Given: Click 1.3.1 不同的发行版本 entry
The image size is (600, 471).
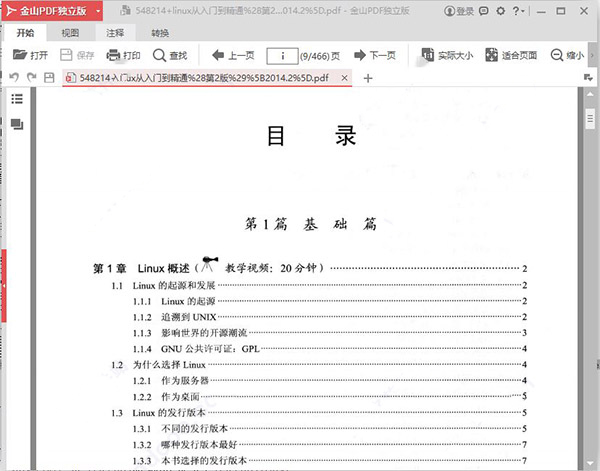Looking at the screenshot, I should coord(330,429).
